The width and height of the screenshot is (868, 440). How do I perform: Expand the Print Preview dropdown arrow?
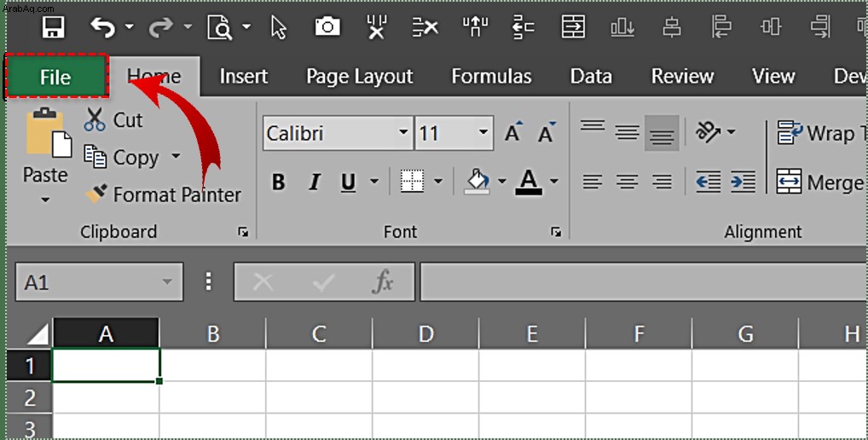(x=246, y=26)
